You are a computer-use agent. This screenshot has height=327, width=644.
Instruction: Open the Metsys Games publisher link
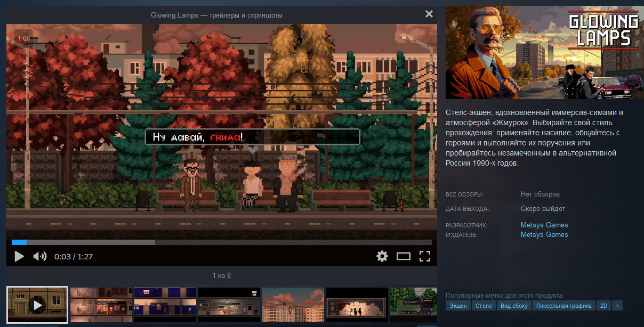tap(544, 234)
